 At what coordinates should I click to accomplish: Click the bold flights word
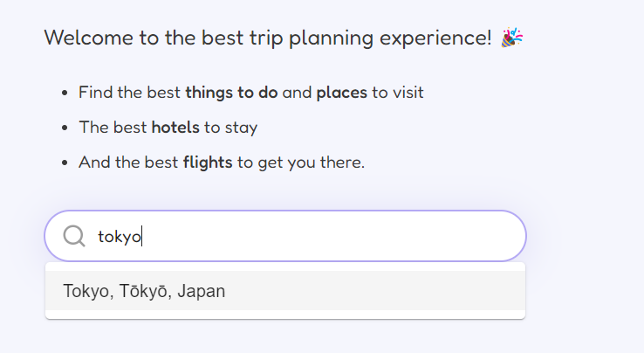click(x=208, y=163)
